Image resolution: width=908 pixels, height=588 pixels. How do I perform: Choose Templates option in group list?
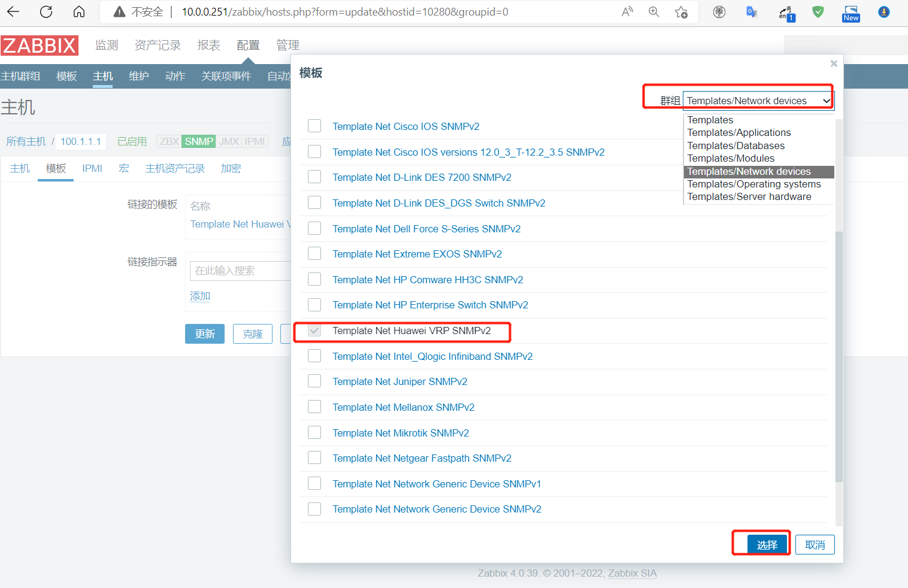point(759,120)
